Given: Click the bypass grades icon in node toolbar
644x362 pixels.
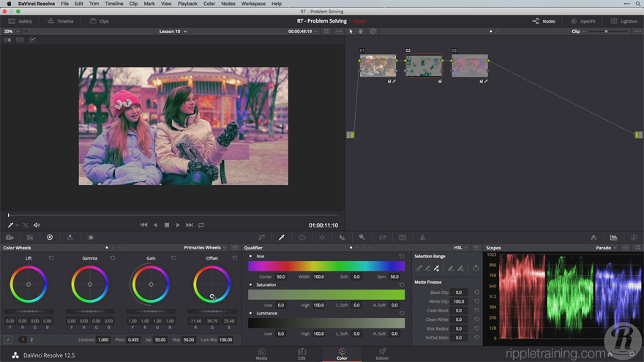Looking at the screenshot, I should [x=372, y=31].
